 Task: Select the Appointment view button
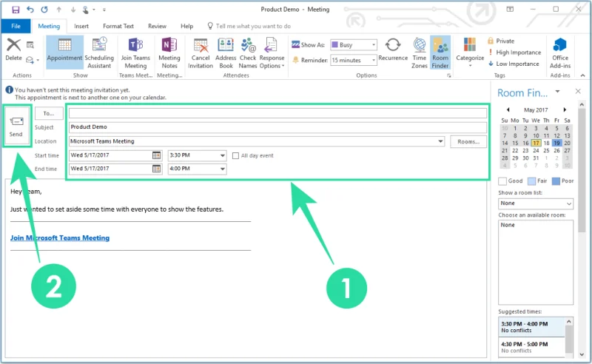pos(64,52)
